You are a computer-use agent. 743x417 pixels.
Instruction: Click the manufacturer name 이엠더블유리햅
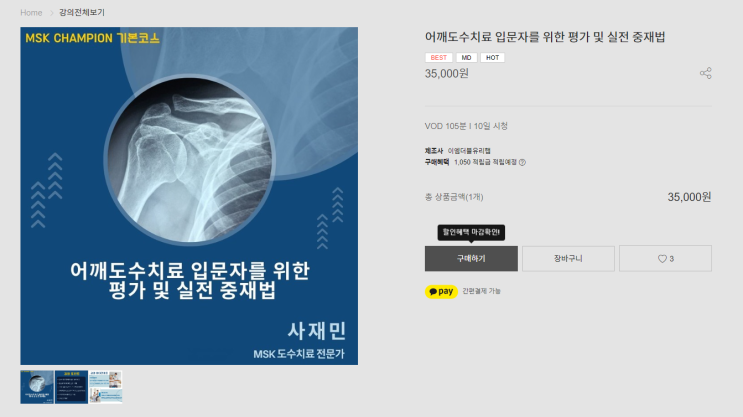point(469,151)
